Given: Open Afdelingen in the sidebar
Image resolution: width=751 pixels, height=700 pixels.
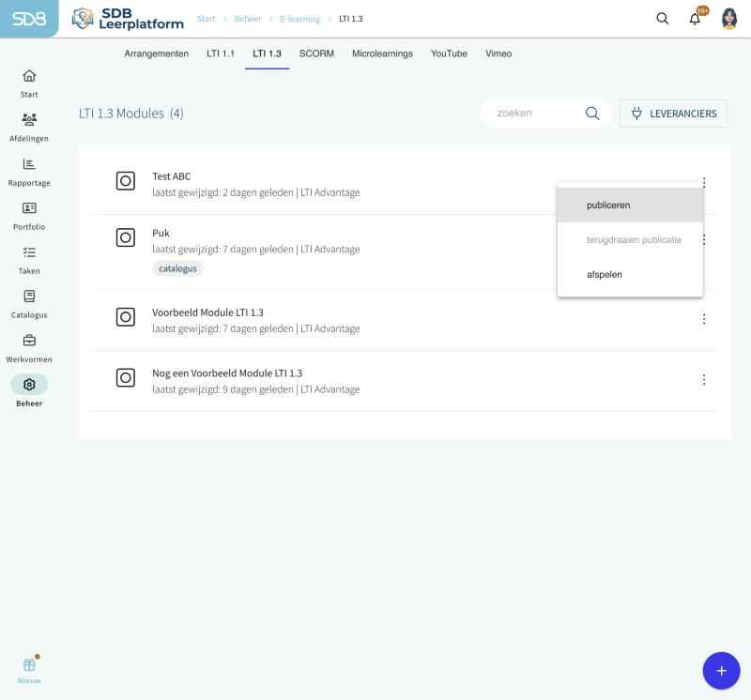Looking at the screenshot, I should coord(29,128).
